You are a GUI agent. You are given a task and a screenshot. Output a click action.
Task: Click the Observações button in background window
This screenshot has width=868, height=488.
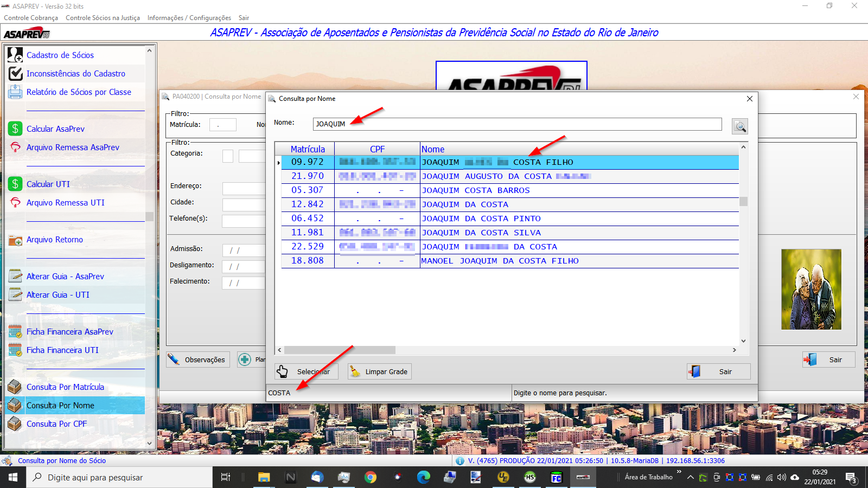click(x=198, y=359)
